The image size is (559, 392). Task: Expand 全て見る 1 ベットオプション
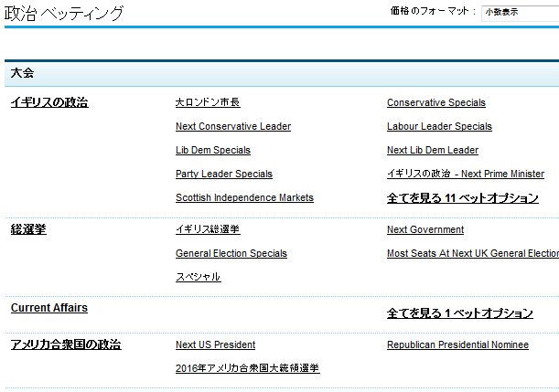459,313
